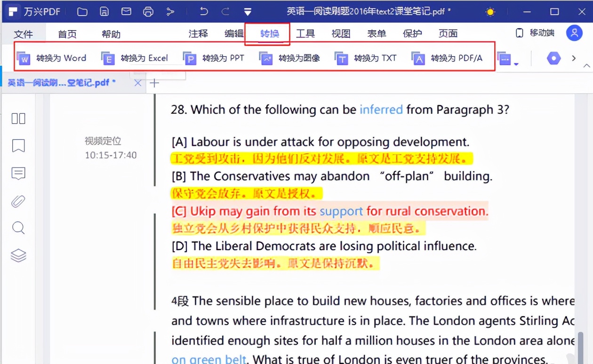
Task: Switch to the 转换 ribbon tab
Action: pos(267,33)
